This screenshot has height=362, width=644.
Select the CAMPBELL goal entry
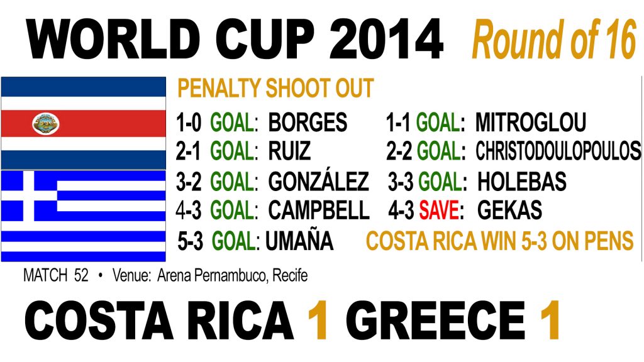[273, 210]
